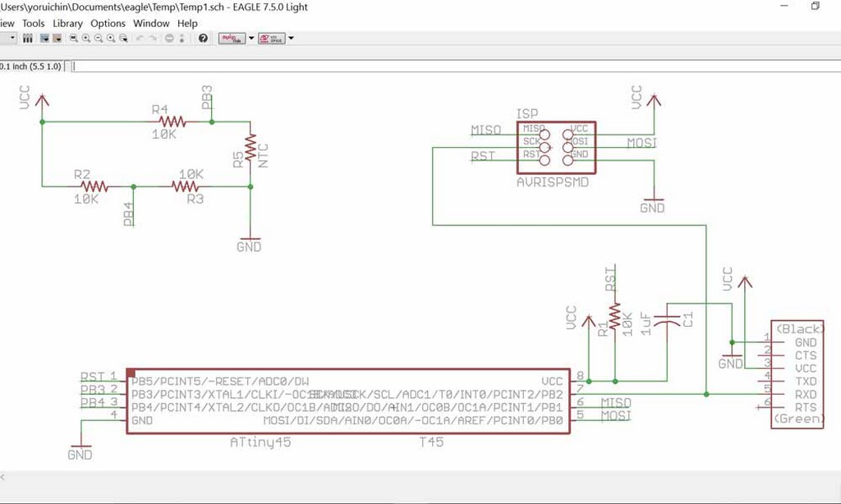Open the layer settings bars icon
The width and height of the screenshot is (841, 504).
point(27,38)
